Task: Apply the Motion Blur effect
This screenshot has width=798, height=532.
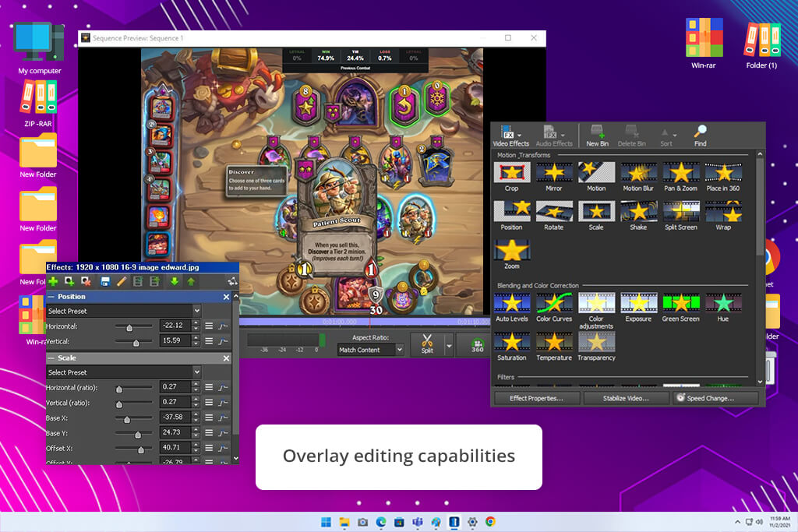Action: point(638,176)
